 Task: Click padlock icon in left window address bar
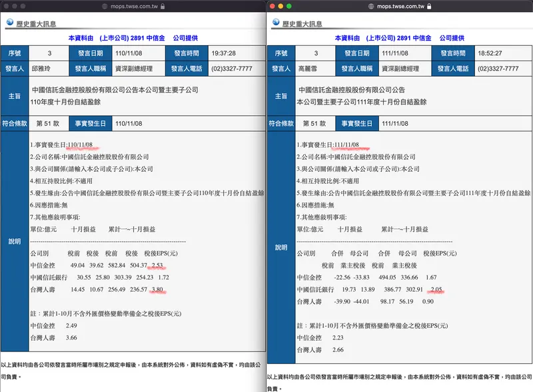(x=163, y=6)
